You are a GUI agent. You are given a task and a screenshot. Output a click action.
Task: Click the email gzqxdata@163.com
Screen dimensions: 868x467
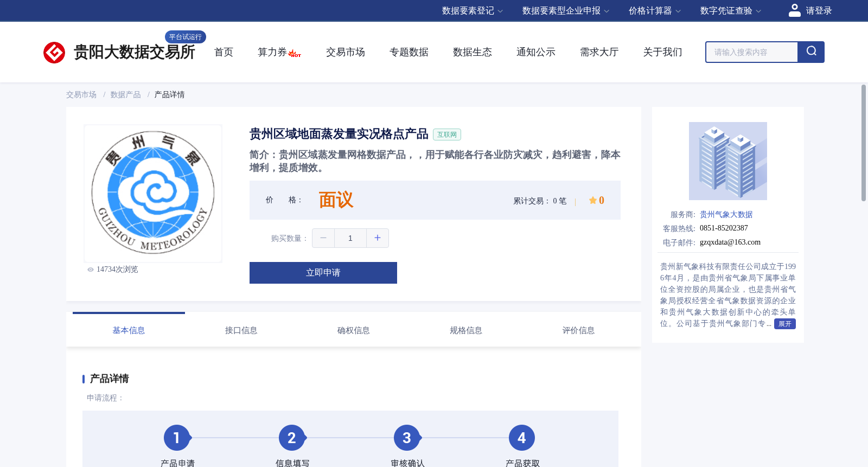(730, 242)
